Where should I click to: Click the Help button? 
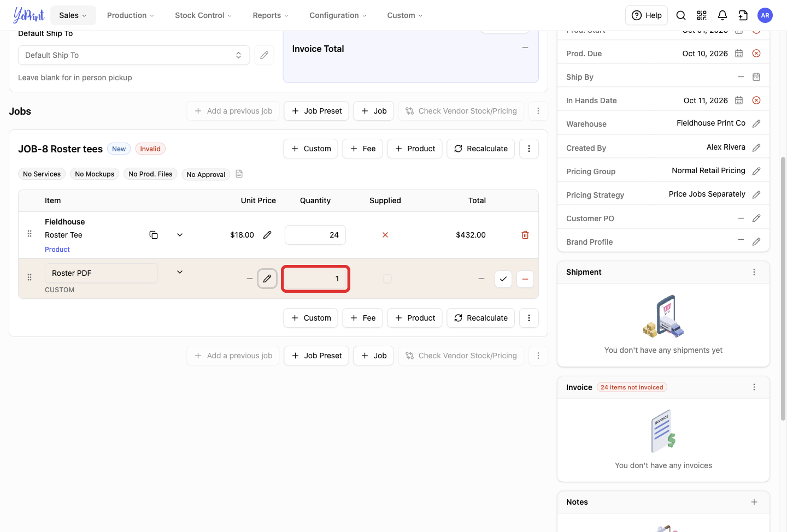[647, 15]
